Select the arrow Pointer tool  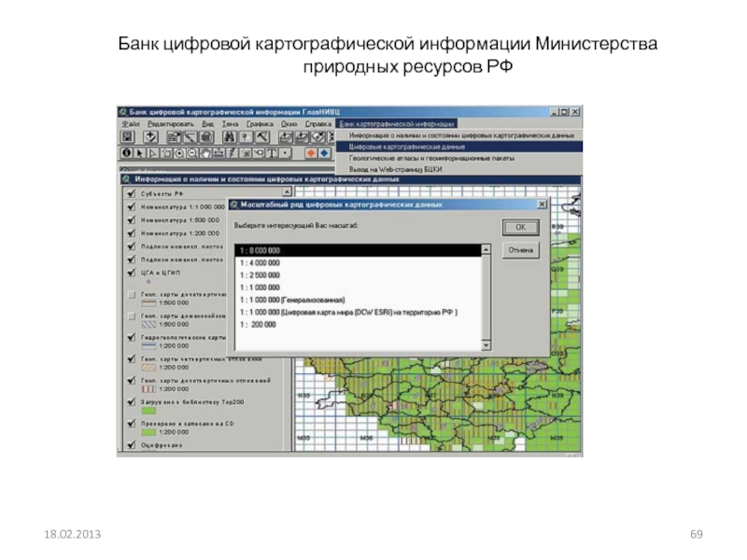140,153
